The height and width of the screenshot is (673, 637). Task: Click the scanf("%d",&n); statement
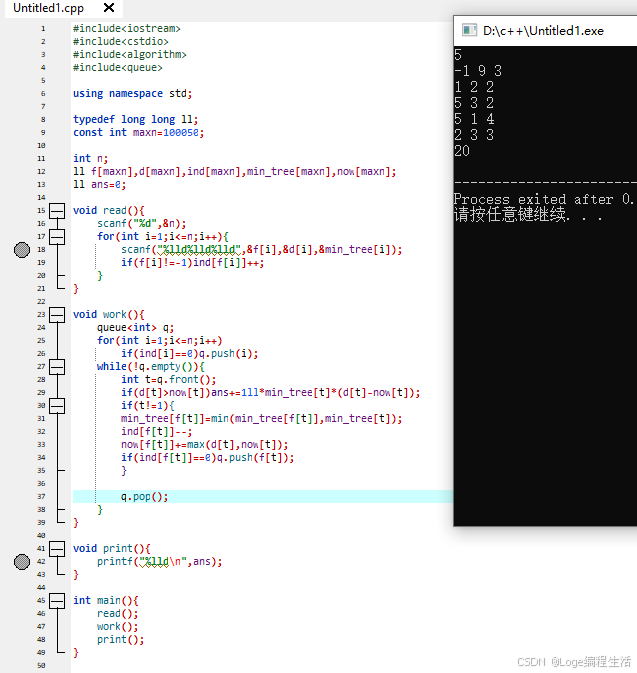click(142, 224)
